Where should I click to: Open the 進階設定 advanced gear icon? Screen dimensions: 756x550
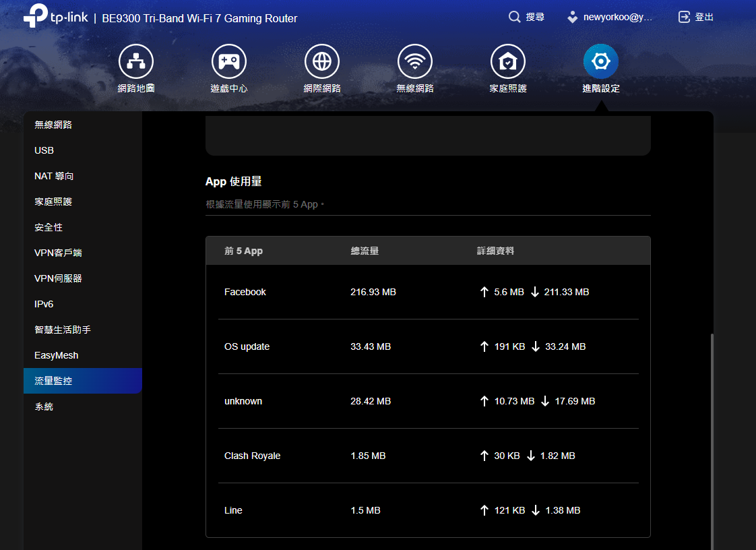(601, 61)
